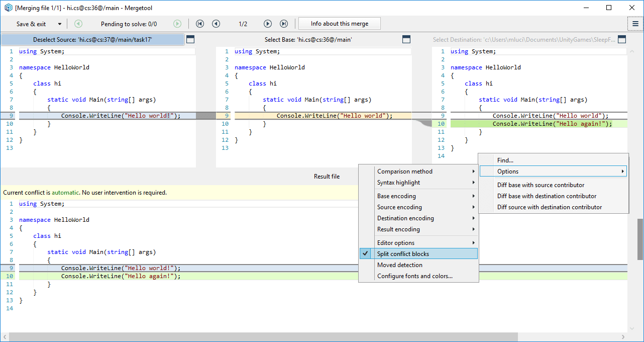Click the Result file label
The width and height of the screenshot is (644, 342).
[x=327, y=177]
